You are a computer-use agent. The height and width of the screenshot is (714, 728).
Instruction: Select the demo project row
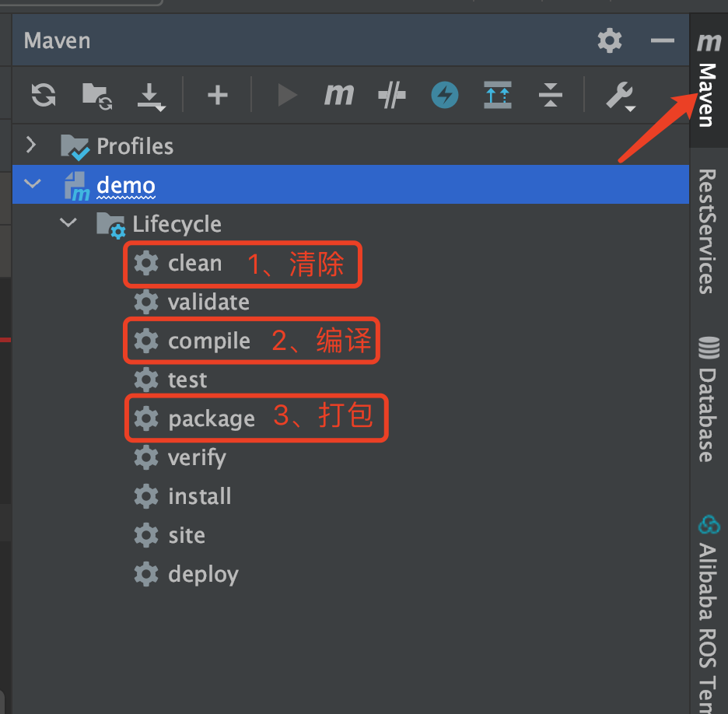point(351,184)
